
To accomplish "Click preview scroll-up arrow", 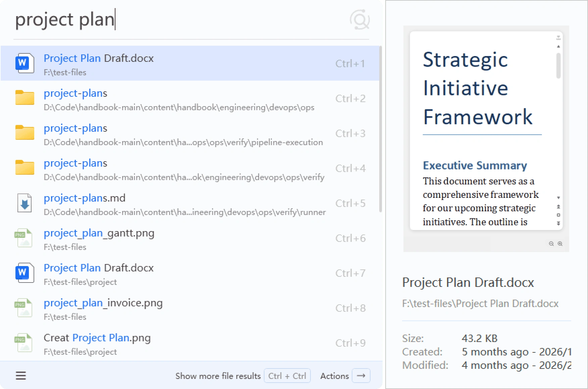I will click(x=558, y=46).
